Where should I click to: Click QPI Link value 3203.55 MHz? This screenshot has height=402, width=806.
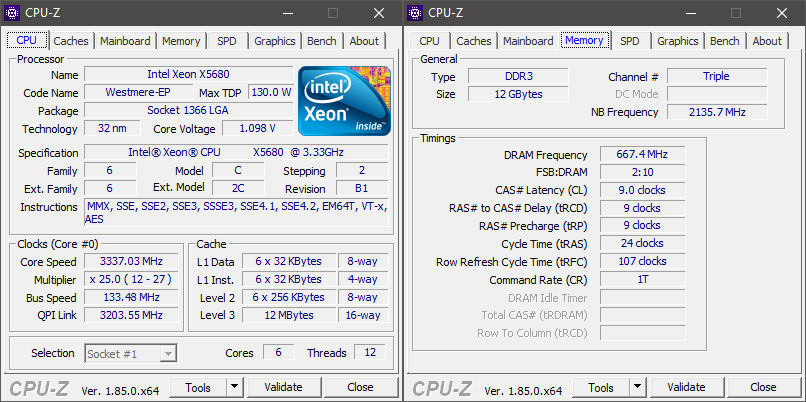tap(131, 315)
